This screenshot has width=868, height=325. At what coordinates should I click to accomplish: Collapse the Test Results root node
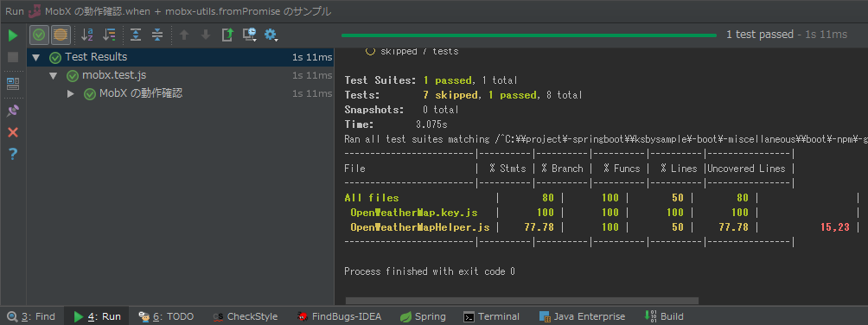click(x=36, y=58)
